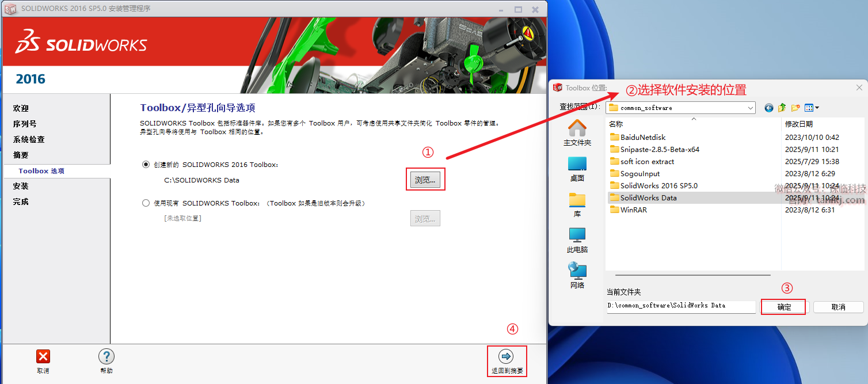Image resolution: width=868 pixels, height=384 pixels.
Task: Go to 摘要 step in sidebar
Action: click(x=21, y=155)
